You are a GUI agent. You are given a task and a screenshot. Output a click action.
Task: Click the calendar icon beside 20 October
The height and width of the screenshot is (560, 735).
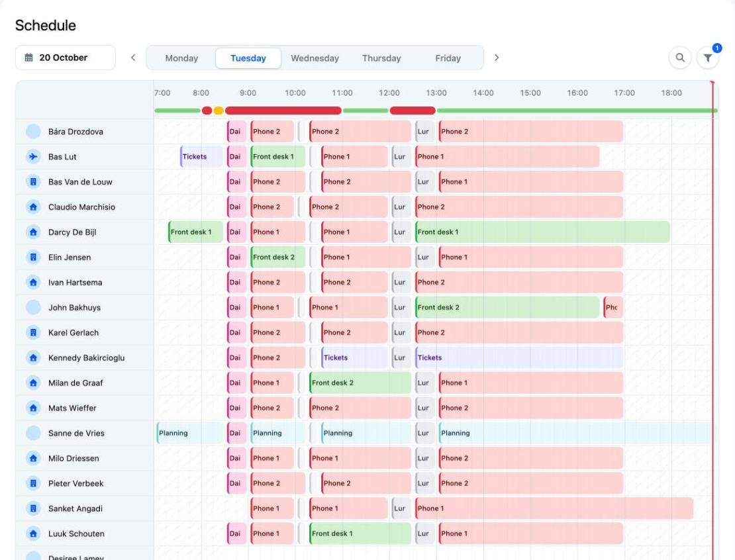point(28,58)
